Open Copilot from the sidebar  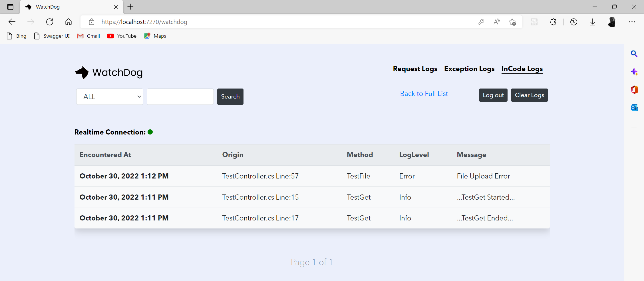pos(634,72)
